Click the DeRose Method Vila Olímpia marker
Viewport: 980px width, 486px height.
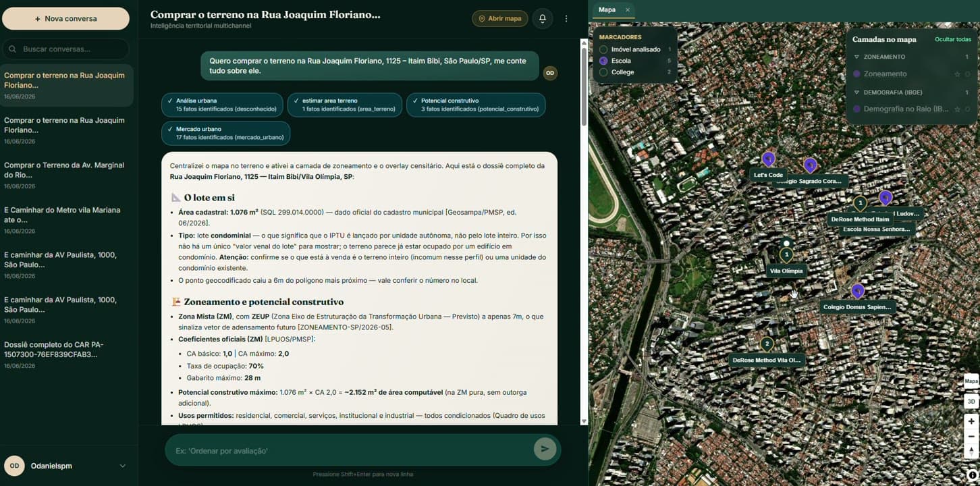pos(767,344)
